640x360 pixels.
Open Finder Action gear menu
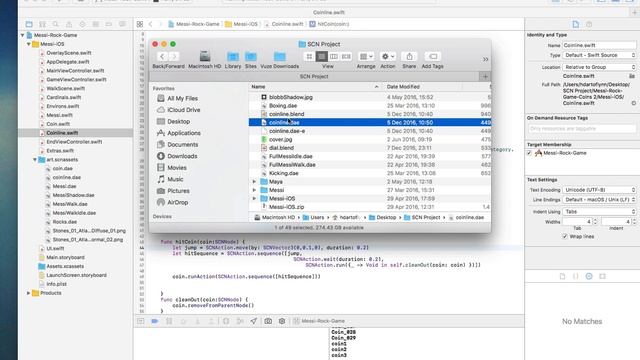(x=388, y=56)
